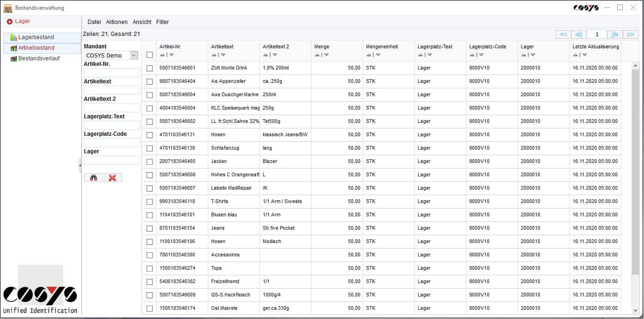Click the red X clear filter button
The height and width of the screenshot is (319, 644).
[x=113, y=178]
